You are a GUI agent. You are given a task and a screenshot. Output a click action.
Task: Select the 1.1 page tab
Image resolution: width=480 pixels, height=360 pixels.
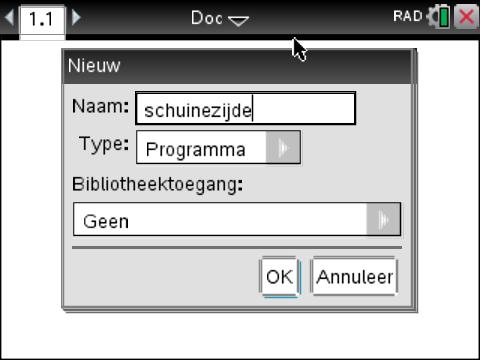[42, 19]
